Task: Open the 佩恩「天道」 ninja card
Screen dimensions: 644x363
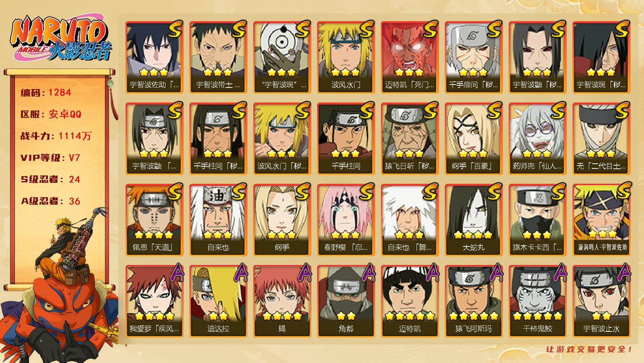Action: coord(154,220)
